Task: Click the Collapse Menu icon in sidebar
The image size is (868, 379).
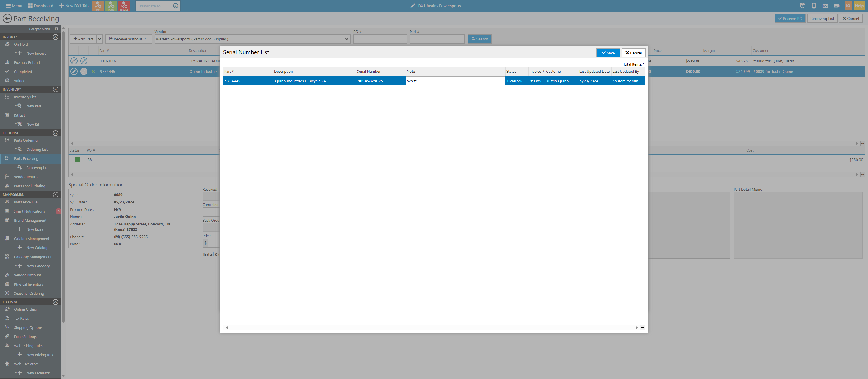Action: [57, 29]
